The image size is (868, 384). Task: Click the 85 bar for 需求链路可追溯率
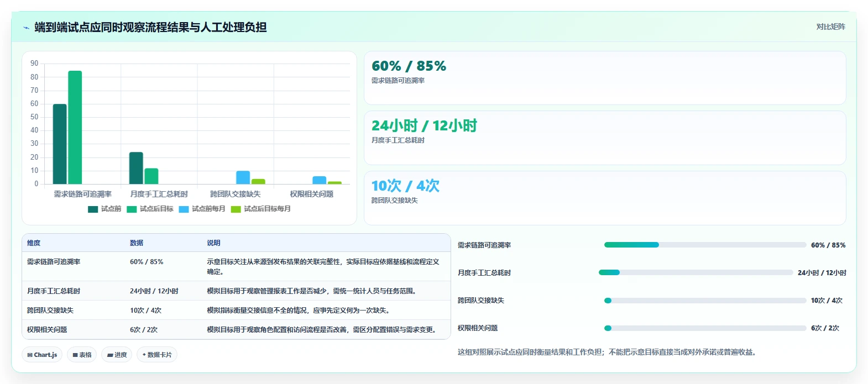(75, 127)
